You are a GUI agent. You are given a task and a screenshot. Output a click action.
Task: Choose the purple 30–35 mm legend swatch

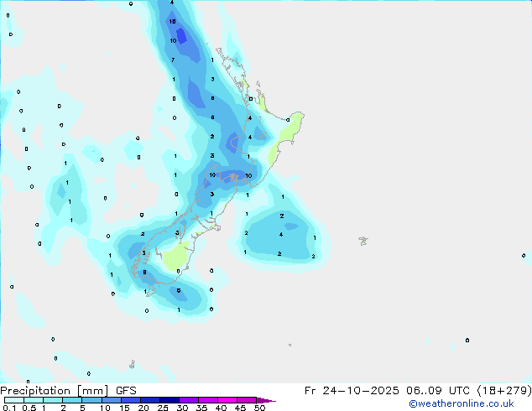pos(190,400)
